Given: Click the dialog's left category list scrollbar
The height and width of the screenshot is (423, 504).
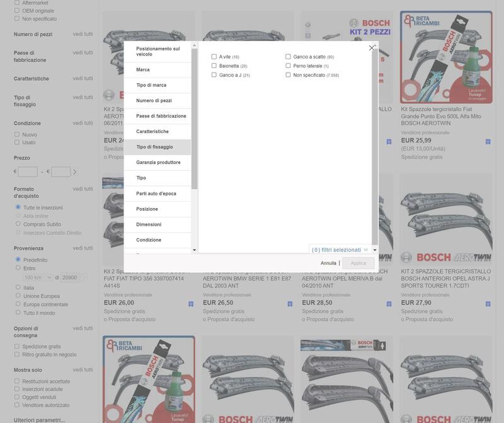Looking at the screenshot, I should coord(194,119).
